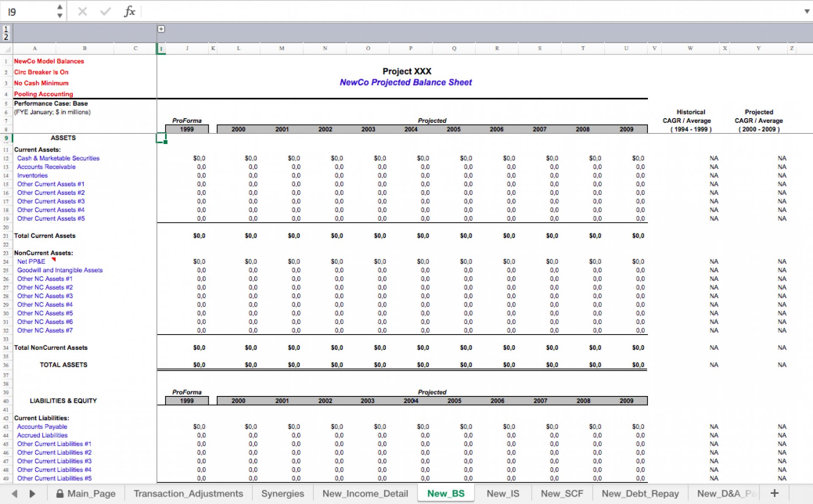813x504 pixels.
Task: Click the 'Other Current Liabilities #3' label
Action: click(x=54, y=461)
